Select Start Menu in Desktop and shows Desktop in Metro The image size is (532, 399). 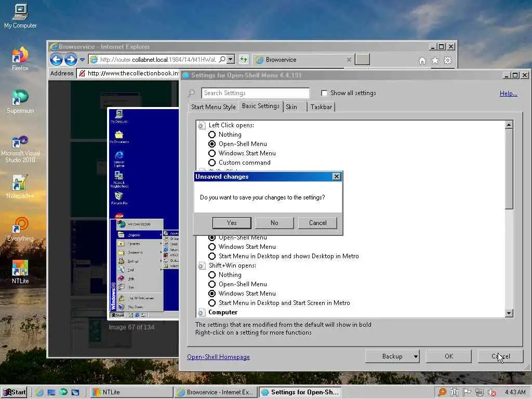click(212, 256)
